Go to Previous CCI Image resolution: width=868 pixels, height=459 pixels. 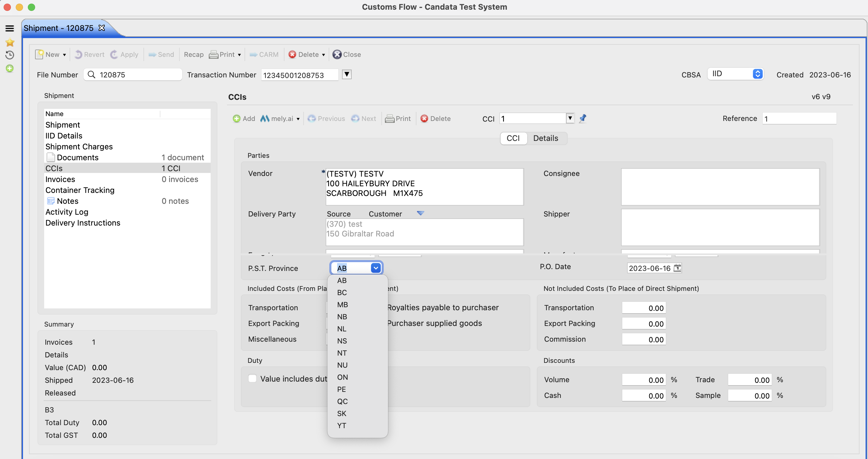(x=326, y=119)
